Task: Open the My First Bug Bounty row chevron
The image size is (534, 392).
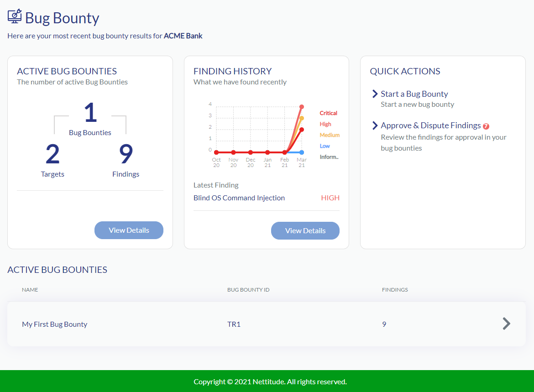Action: click(507, 324)
